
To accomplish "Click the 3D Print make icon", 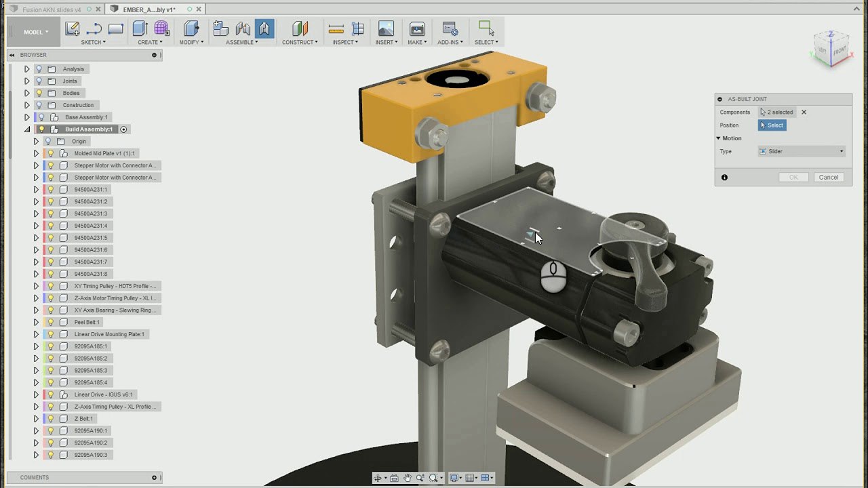I will [x=417, y=28].
